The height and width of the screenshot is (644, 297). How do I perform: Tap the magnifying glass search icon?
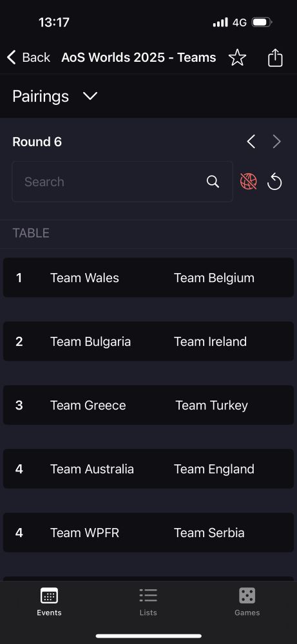coord(213,182)
